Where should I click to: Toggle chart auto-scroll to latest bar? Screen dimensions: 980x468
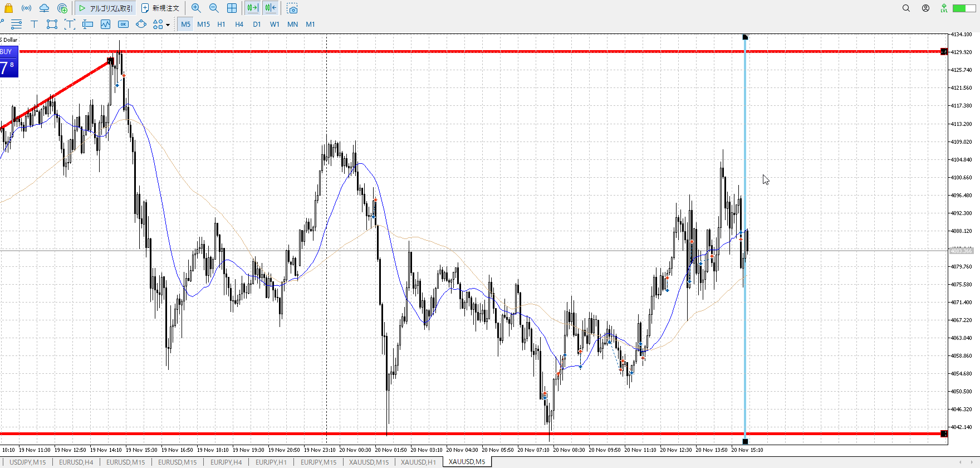coord(252,8)
